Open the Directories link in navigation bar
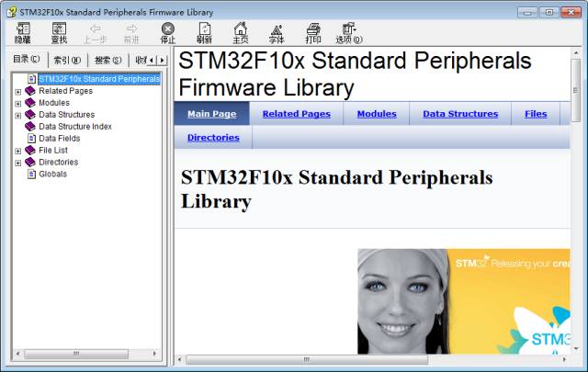This screenshot has width=588, height=372. (x=213, y=138)
